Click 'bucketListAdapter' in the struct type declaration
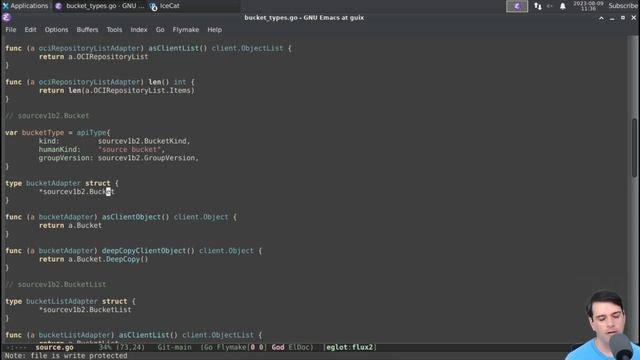The width and height of the screenshot is (640, 360). tap(62, 301)
